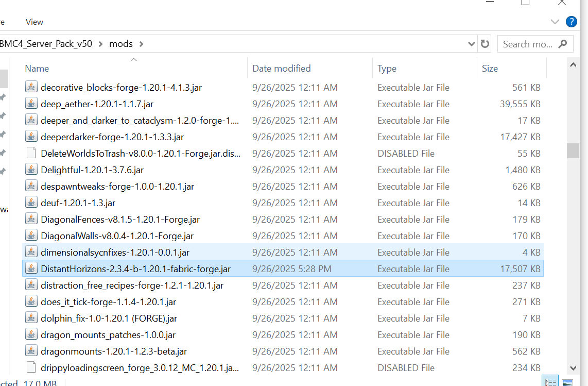Click the scroll up arrow of file list
The image size is (588, 386).
click(x=573, y=65)
